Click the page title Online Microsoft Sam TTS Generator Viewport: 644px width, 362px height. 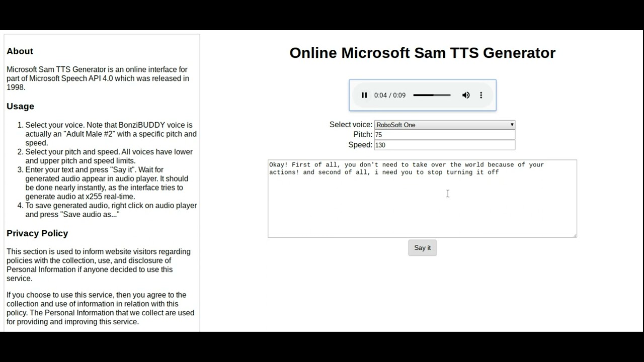pos(423,53)
